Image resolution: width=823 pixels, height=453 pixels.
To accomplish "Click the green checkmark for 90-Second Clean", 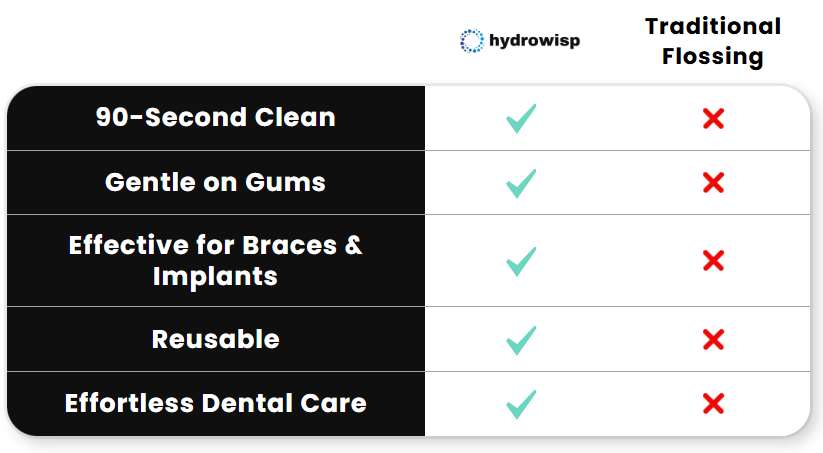I will click(521, 119).
